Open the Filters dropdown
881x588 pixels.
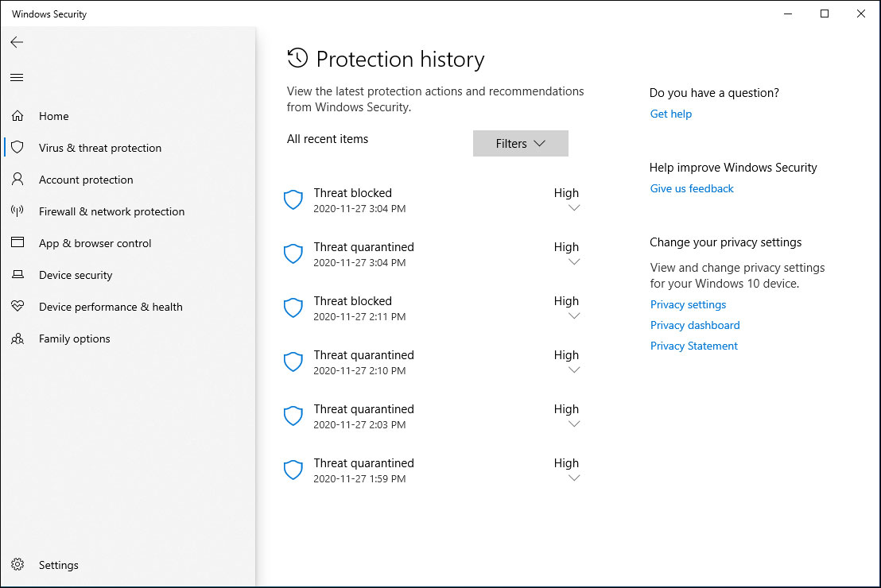(520, 144)
